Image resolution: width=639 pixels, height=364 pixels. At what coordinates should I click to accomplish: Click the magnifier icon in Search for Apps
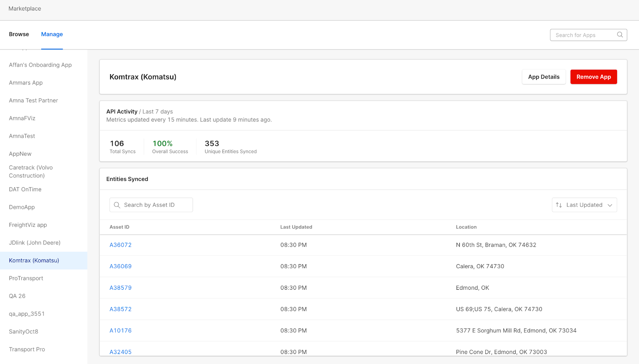(x=620, y=35)
